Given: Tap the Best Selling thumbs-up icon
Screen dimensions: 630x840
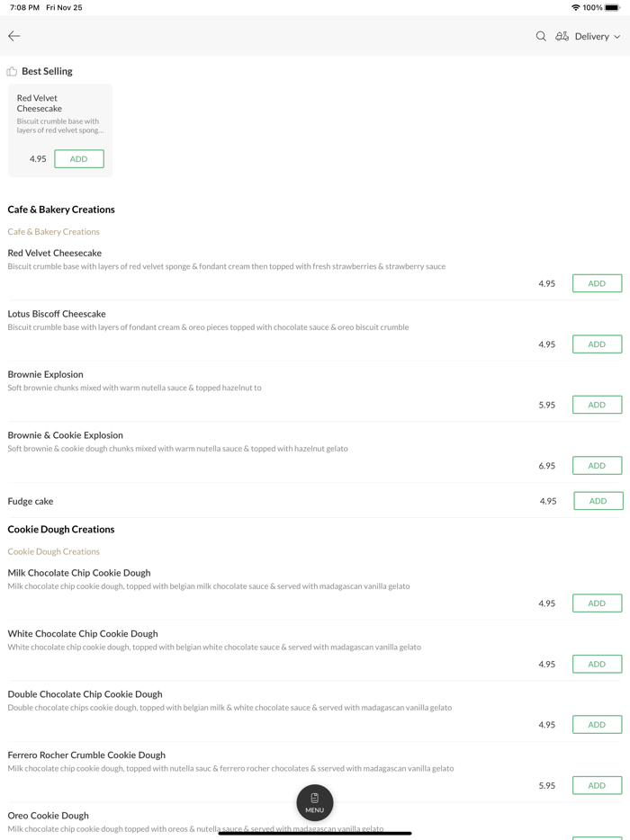Looking at the screenshot, I should point(12,72).
